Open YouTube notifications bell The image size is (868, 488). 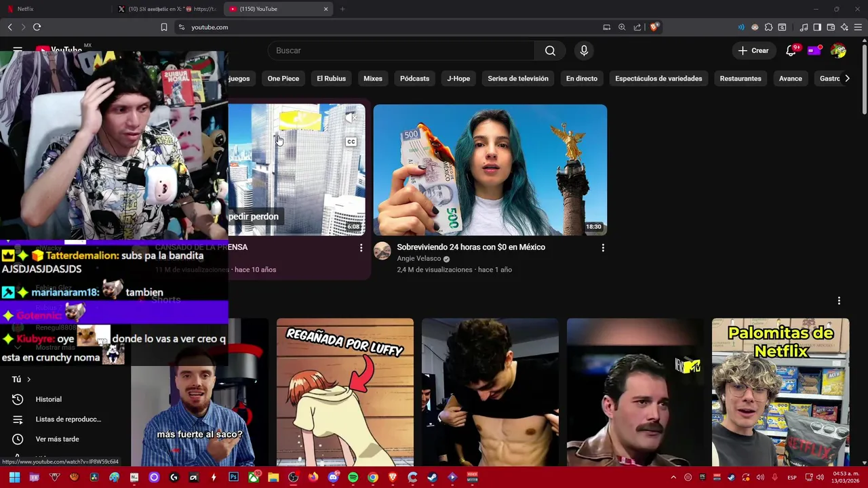[791, 51]
